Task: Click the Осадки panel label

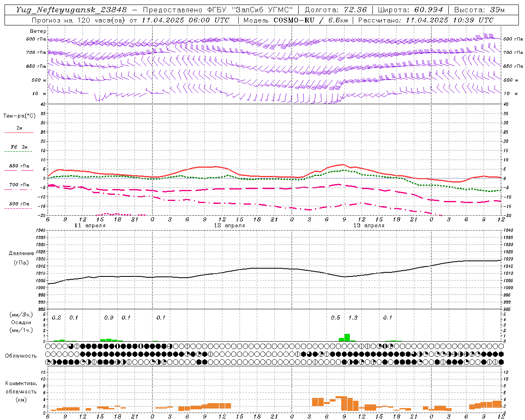Action: 21,322
